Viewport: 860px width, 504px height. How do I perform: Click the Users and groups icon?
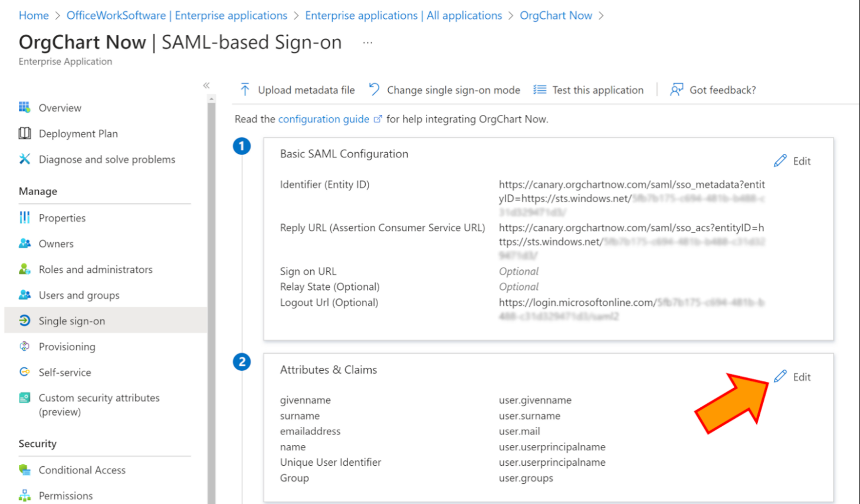pos(24,295)
